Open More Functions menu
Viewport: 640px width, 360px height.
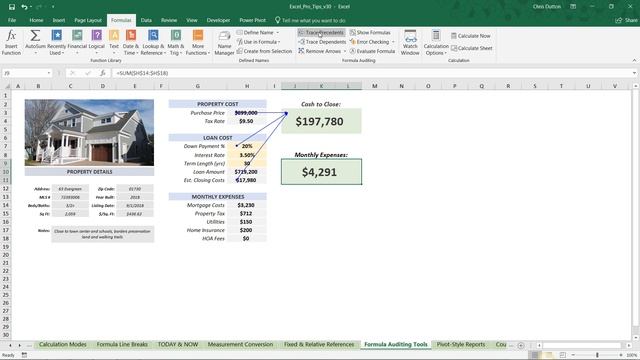(198, 42)
